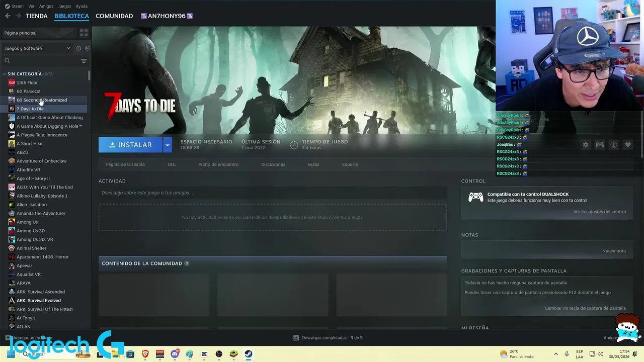The width and height of the screenshot is (644, 362).
Task: Open the Guías link
Action: point(313,164)
